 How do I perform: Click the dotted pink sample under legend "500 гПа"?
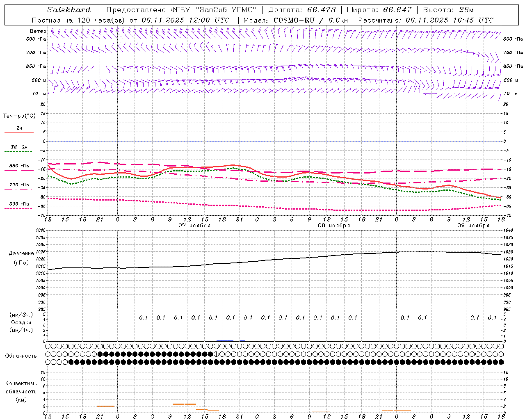[x=18, y=208]
